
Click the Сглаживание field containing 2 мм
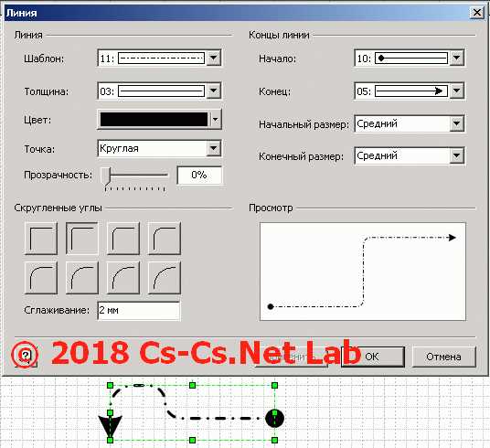(x=139, y=311)
